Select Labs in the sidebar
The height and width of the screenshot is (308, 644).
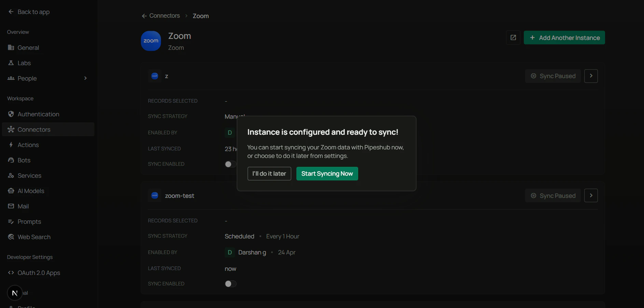[48, 63]
